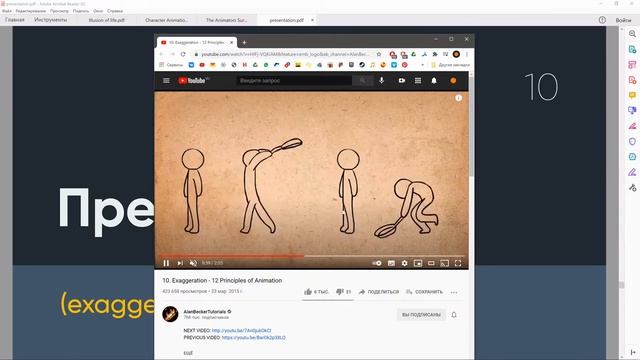Open Acrobat Справка menu
The image size is (640, 360).
point(115,11)
